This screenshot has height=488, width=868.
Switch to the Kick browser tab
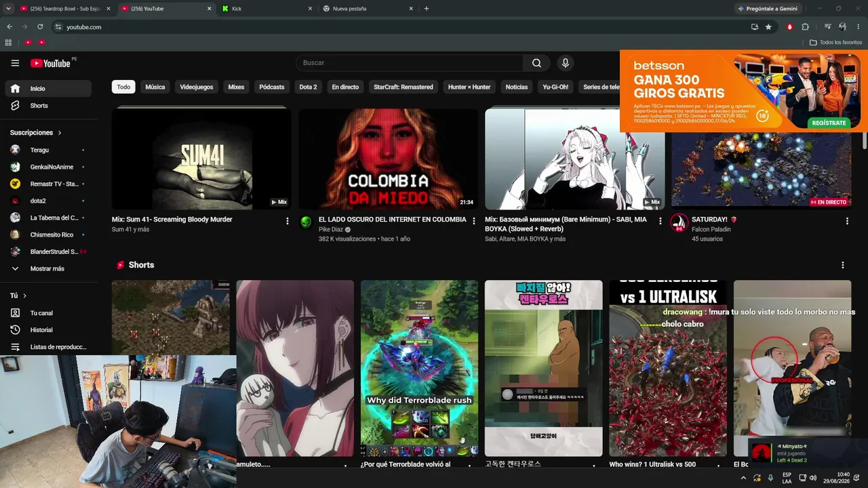[x=265, y=9]
